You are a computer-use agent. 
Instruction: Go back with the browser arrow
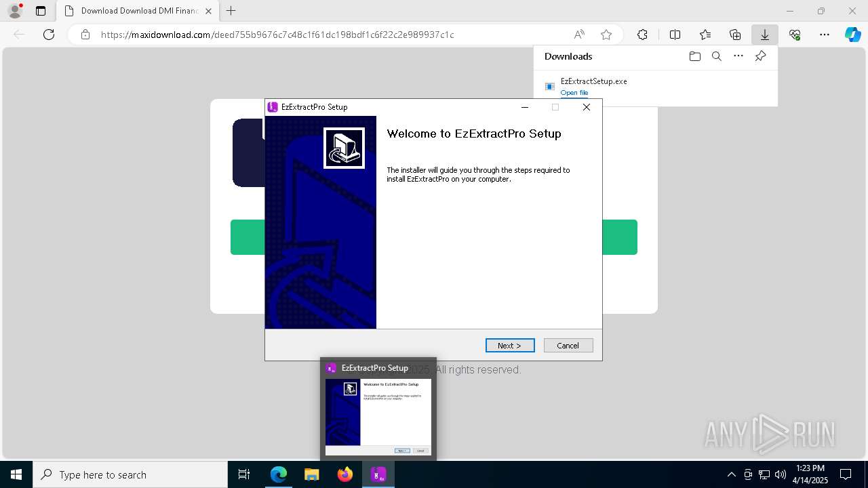coord(19,35)
